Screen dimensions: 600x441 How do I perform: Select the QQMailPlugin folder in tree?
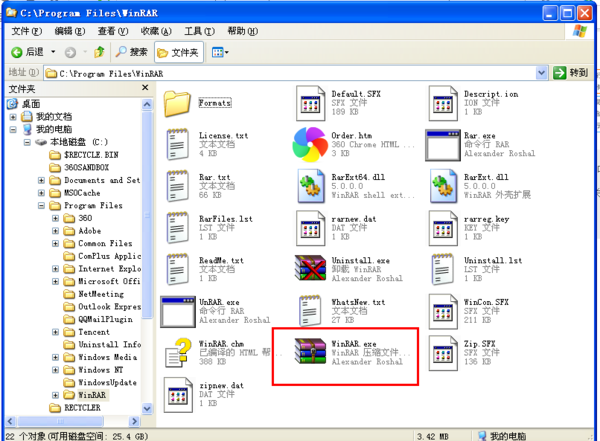coord(99,319)
